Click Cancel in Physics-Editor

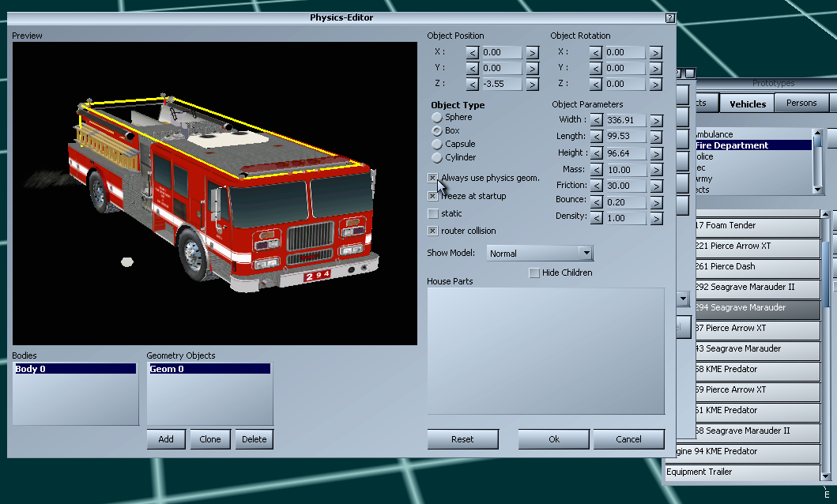coord(629,439)
